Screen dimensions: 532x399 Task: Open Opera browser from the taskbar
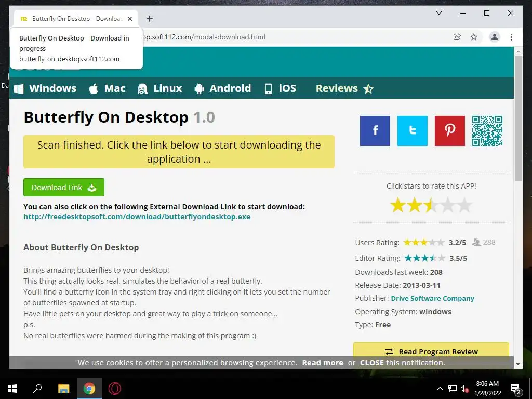tap(115, 389)
